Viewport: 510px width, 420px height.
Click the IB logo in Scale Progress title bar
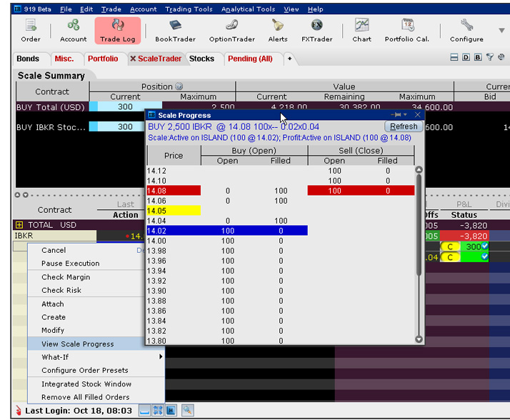(x=151, y=115)
